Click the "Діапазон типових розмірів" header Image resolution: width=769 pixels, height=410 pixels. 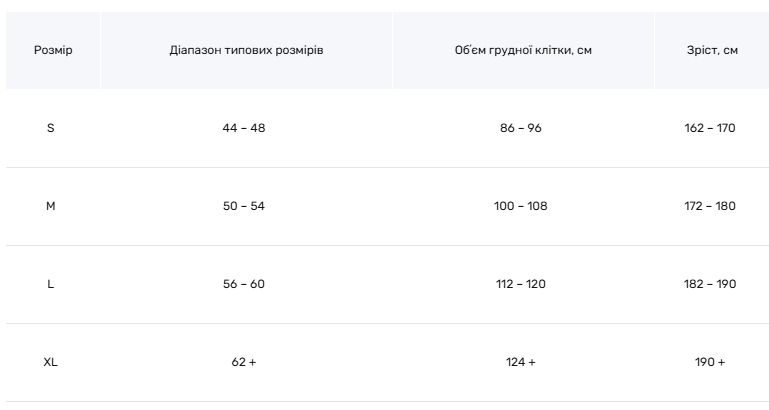tap(246, 50)
